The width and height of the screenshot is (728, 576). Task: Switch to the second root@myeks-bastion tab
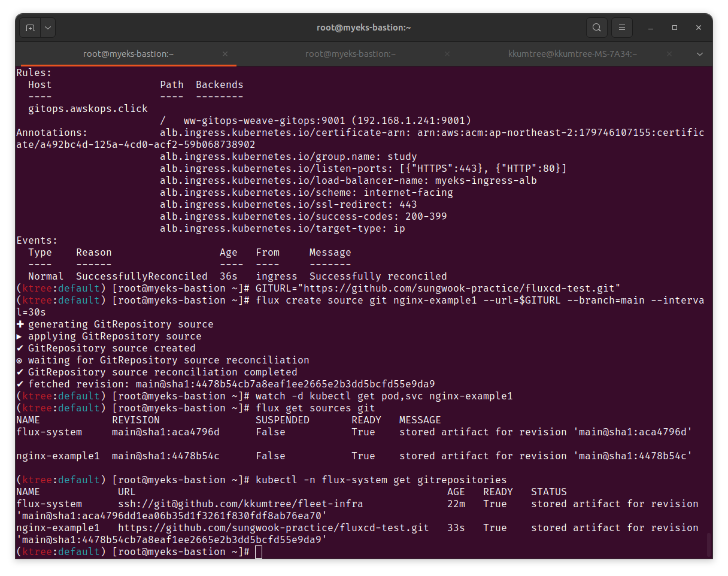[350, 54]
